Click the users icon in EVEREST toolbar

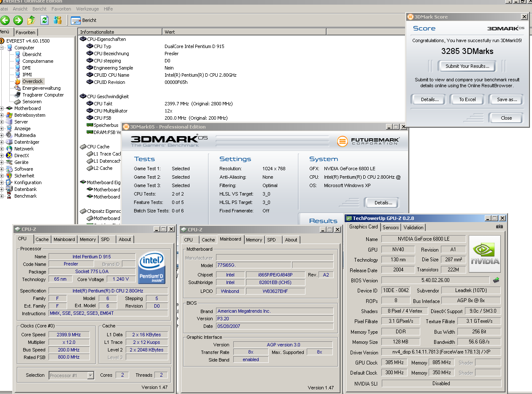coord(58,20)
